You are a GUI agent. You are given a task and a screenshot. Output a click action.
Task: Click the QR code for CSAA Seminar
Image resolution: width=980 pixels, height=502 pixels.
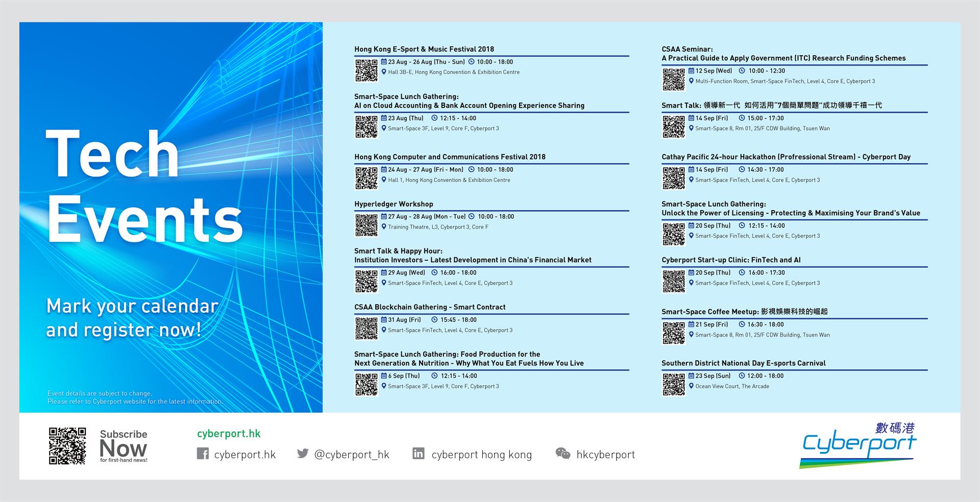coord(674,80)
